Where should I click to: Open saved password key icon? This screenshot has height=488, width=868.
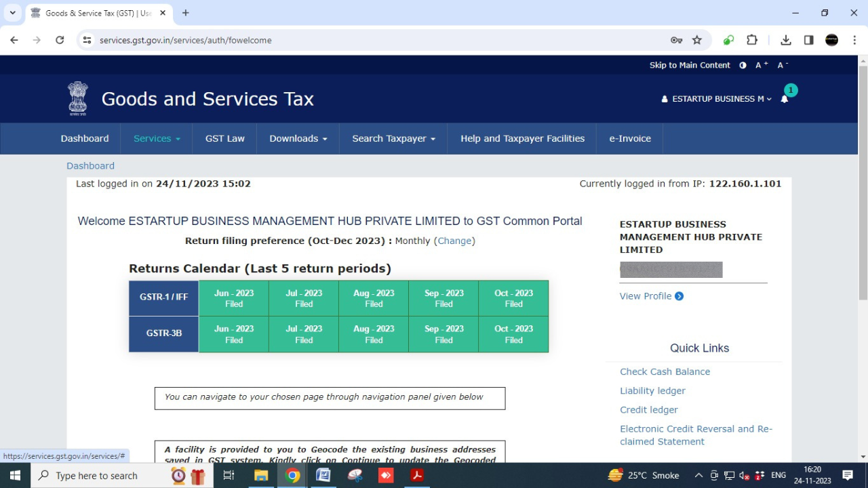coord(676,40)
